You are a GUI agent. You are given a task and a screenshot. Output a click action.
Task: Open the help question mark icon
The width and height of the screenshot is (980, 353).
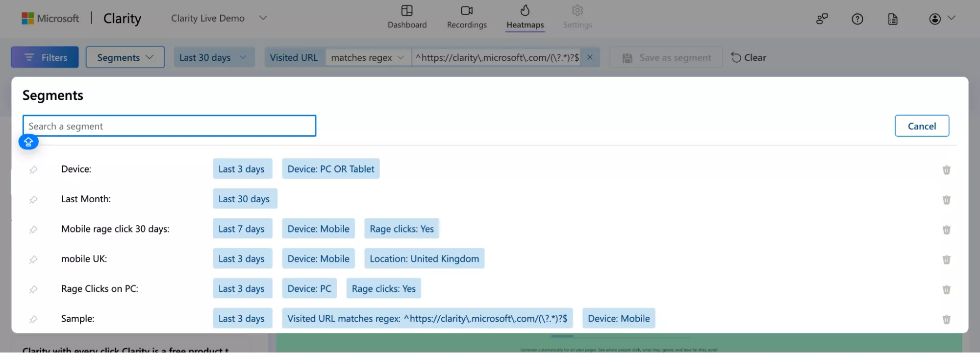tap(857, 19)
